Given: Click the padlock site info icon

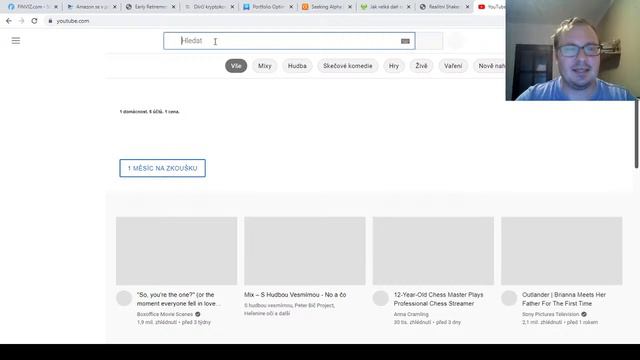Looking at the screenshot, I should [50, 21].
